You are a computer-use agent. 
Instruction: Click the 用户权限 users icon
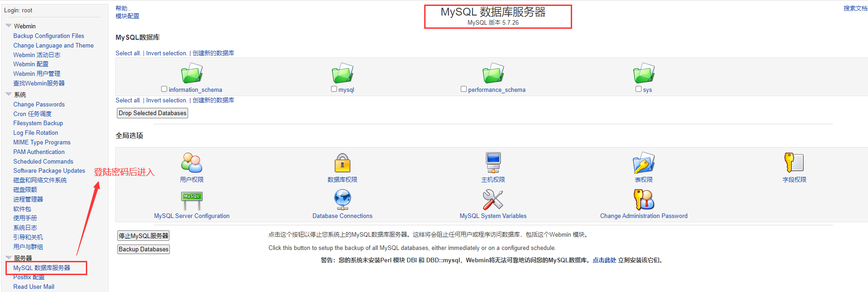coord(192,163)
